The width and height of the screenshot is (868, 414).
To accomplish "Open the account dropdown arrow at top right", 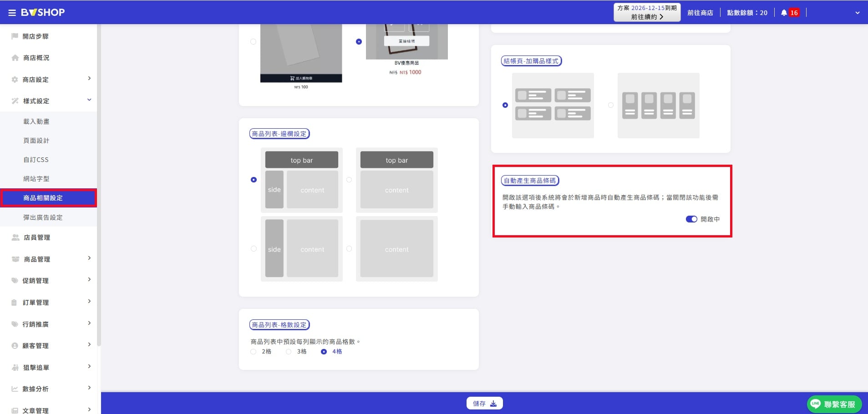I will [858, 13].
